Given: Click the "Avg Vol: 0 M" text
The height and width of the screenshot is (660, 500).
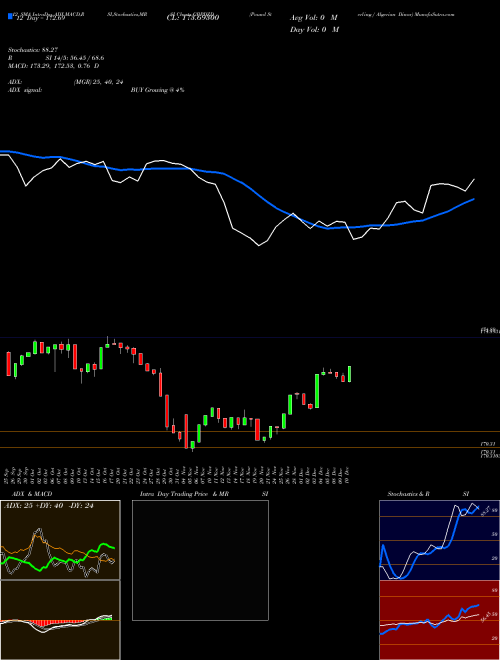Looking at the screenshot, I should pyautogui.click(x=313, y=18).
